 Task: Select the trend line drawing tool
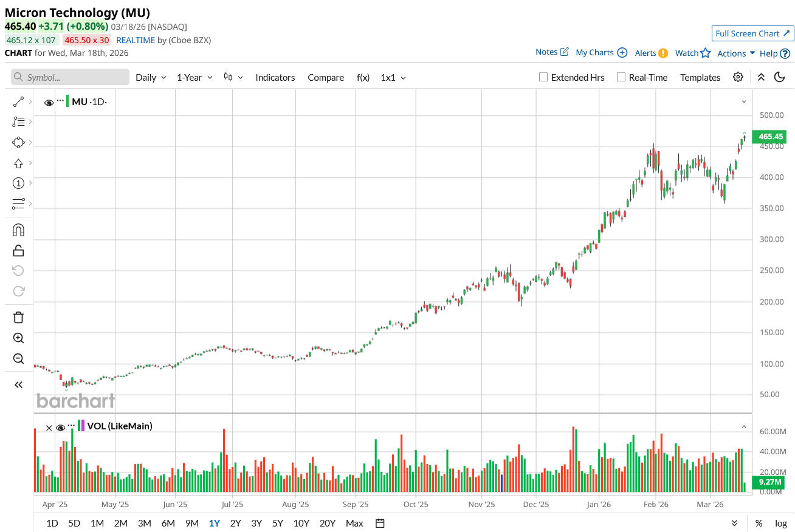click(x=18, y=101)
